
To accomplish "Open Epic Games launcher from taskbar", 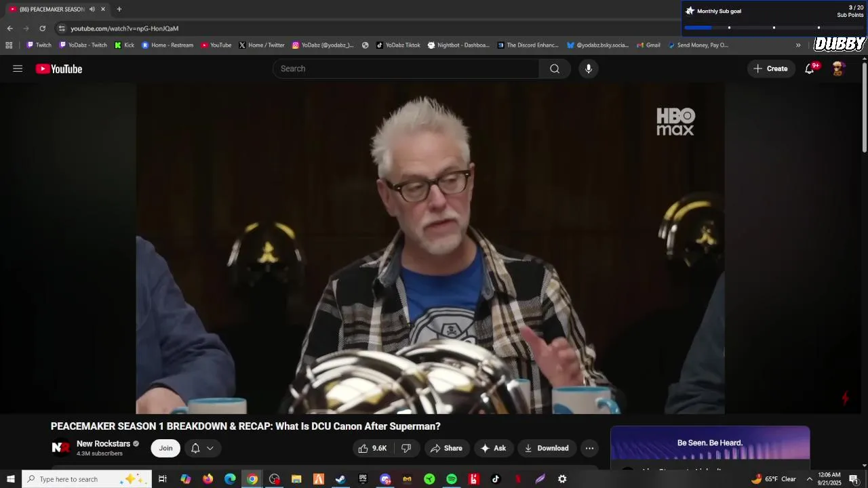I will 363,479.
